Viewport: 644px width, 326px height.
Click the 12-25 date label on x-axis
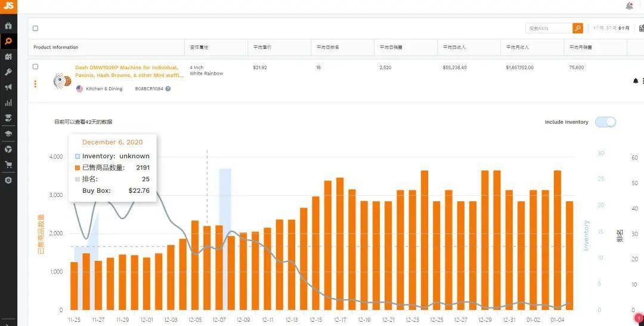[x=436, y=320]
